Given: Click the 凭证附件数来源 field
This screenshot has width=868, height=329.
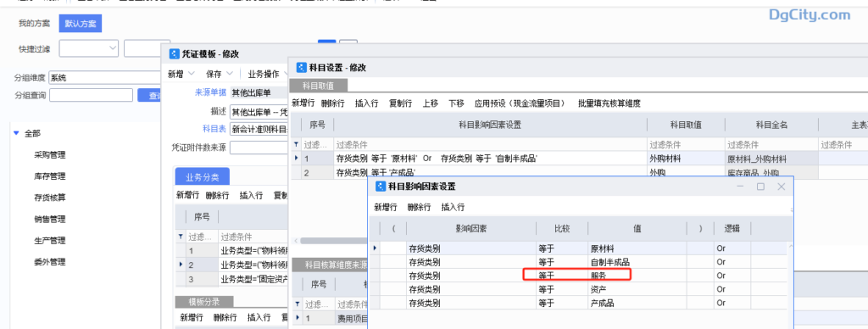Looking at the screenshot, I should coord(259,148).
